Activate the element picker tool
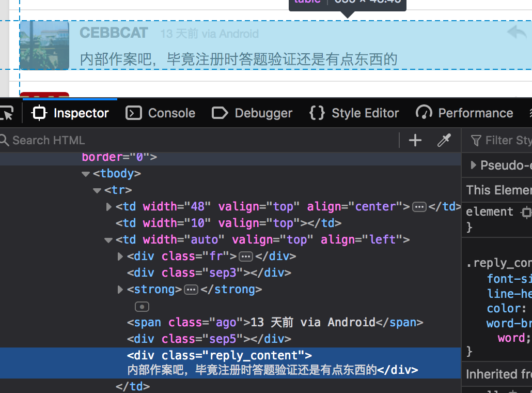The width and height of the screenshot is (532, 393). point(6,113)
